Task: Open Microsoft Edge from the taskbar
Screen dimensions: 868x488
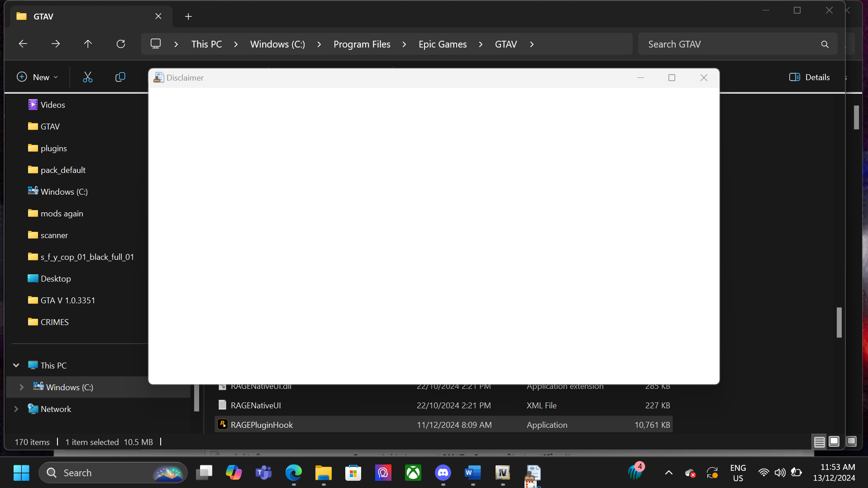Action: coord(294,473)
